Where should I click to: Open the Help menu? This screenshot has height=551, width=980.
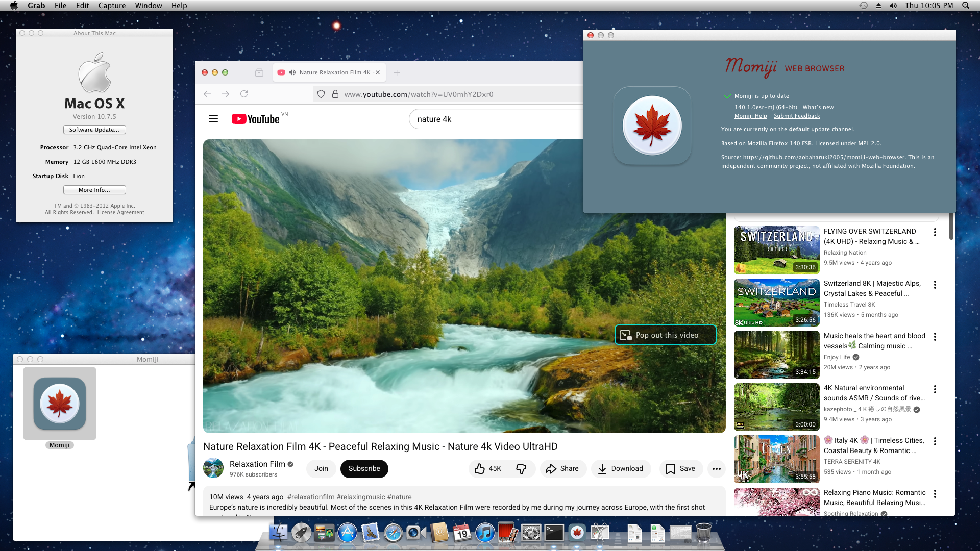(x=179, y=6)
